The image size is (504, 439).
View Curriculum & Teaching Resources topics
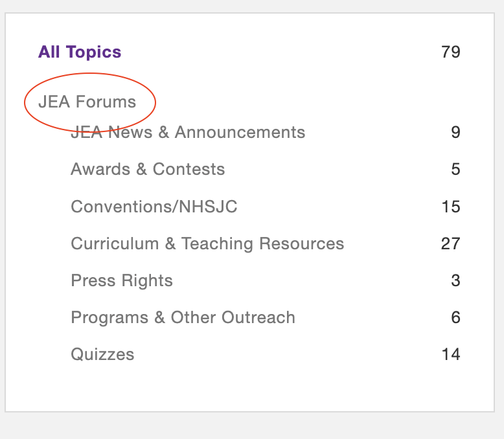[207, 244]
